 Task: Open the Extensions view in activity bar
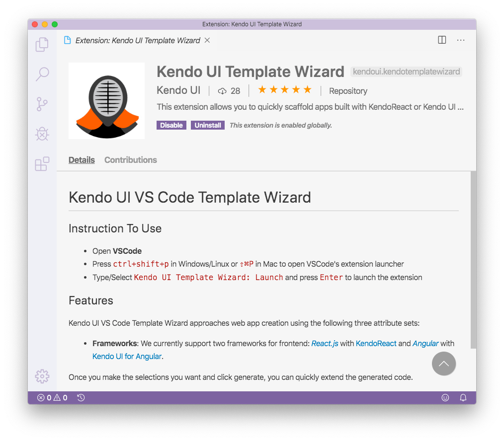pyautogui.click(x=42, y=164)
